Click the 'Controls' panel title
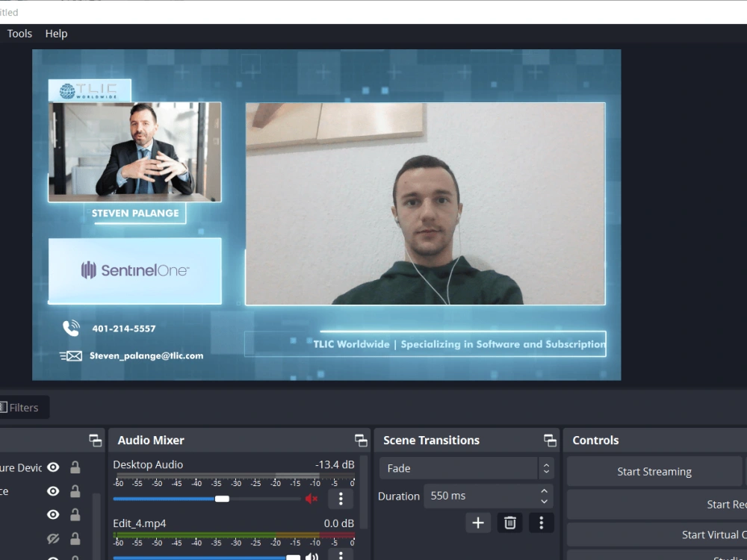The width and height of the screenshot is (747, 560). [595, 441]
